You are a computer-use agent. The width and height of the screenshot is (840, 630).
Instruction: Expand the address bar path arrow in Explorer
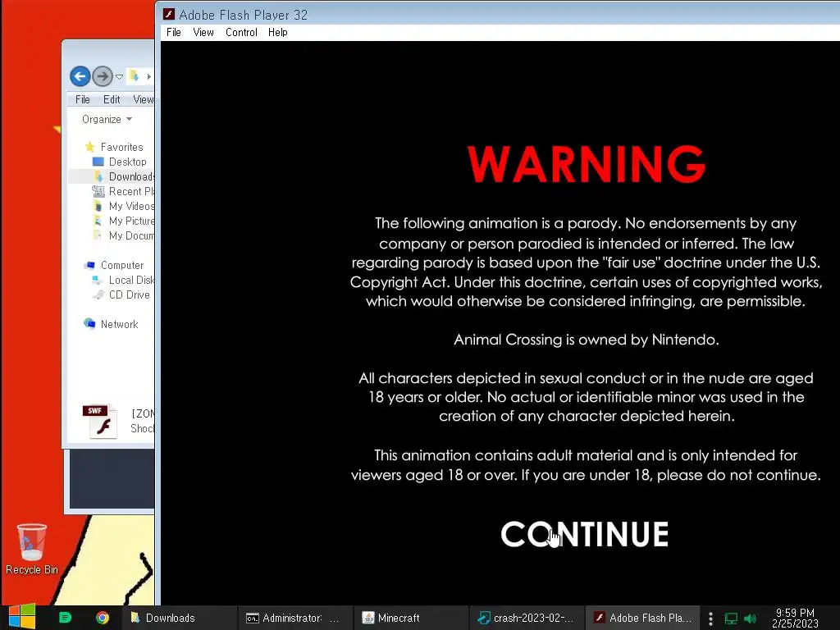coord(148,76)
